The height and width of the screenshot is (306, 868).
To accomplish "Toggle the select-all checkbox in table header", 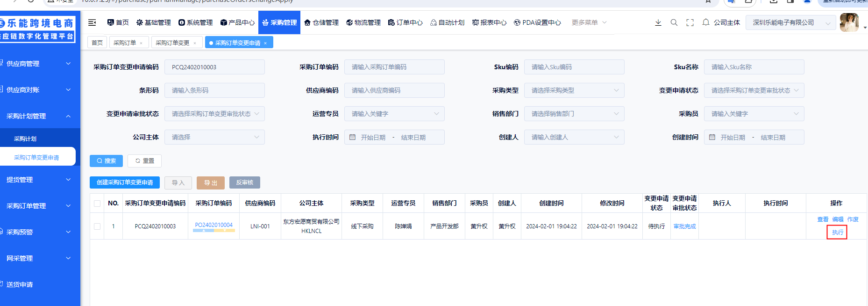I will tap(97, 204).
